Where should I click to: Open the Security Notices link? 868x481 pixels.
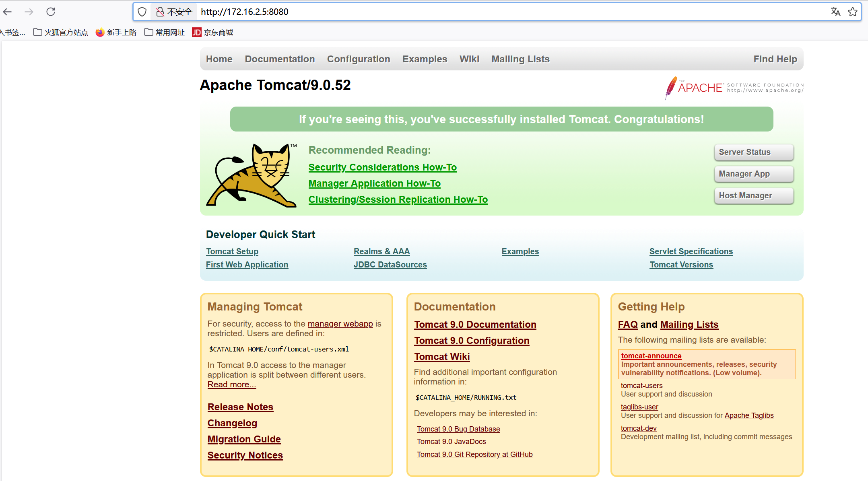245,455
